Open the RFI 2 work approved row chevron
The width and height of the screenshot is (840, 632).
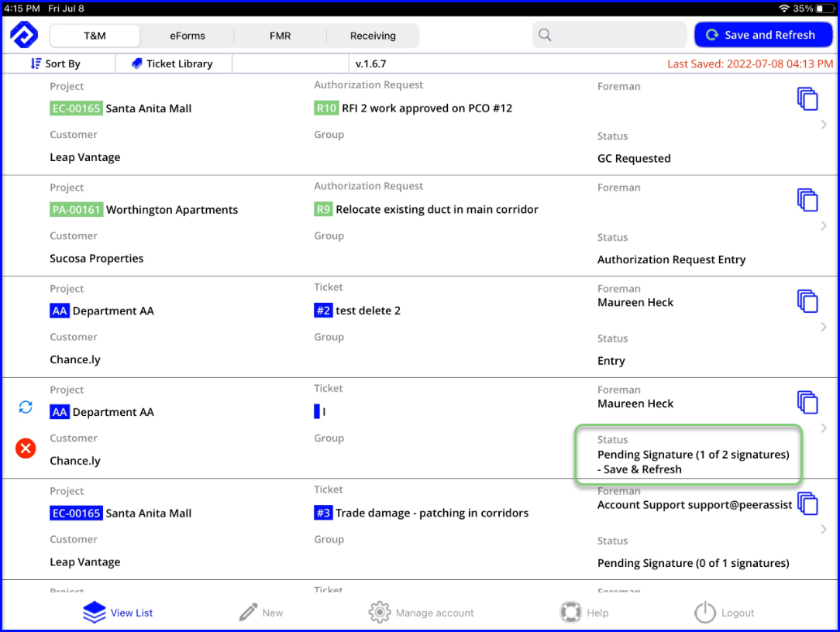(x=824, y=125)
